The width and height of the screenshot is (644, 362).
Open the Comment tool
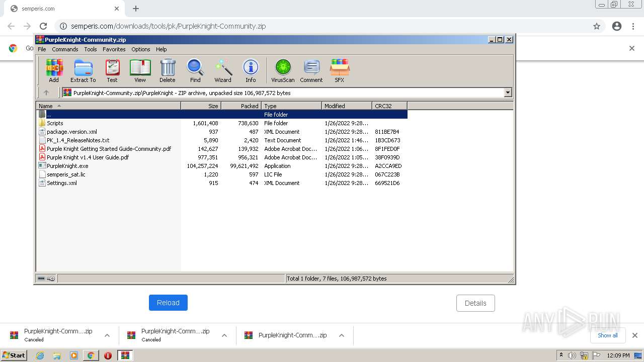[311, 70]
